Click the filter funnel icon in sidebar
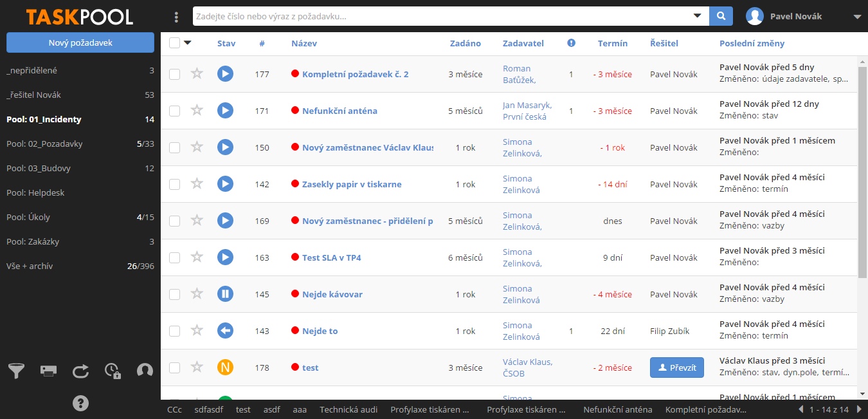The height and width of the screenshot is (419, 868). point(16,371)
